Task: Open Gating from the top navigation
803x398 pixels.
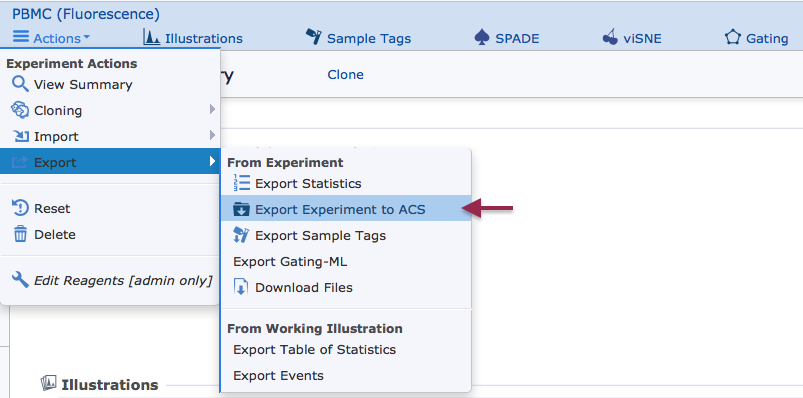Action: [767, 38]
